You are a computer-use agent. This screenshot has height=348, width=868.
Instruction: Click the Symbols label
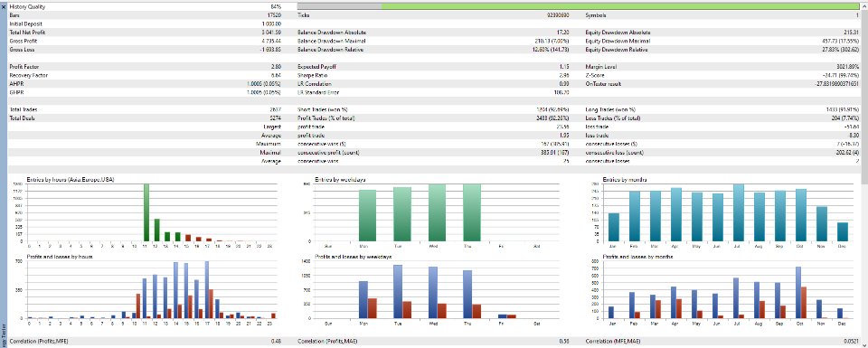(596, 15)
